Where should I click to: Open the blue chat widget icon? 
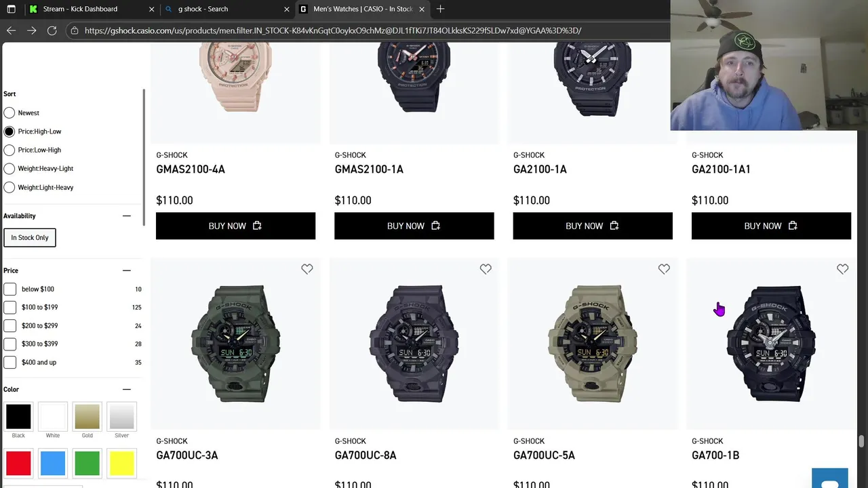coord(830,478)
